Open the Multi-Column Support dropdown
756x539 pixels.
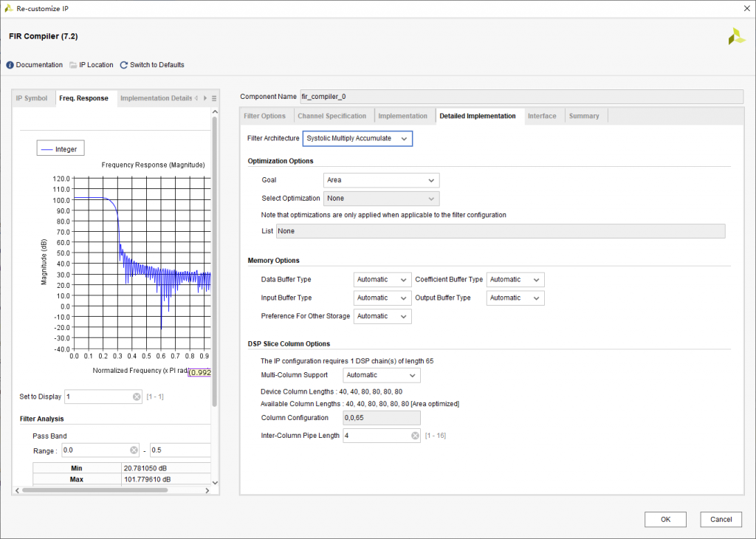click(382, 375)
